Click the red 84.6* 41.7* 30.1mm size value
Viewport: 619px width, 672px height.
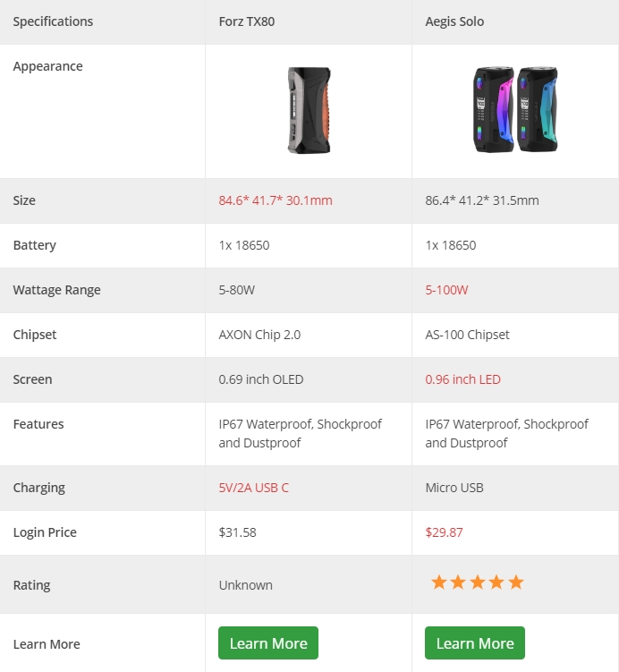click(x=276, y=200)
